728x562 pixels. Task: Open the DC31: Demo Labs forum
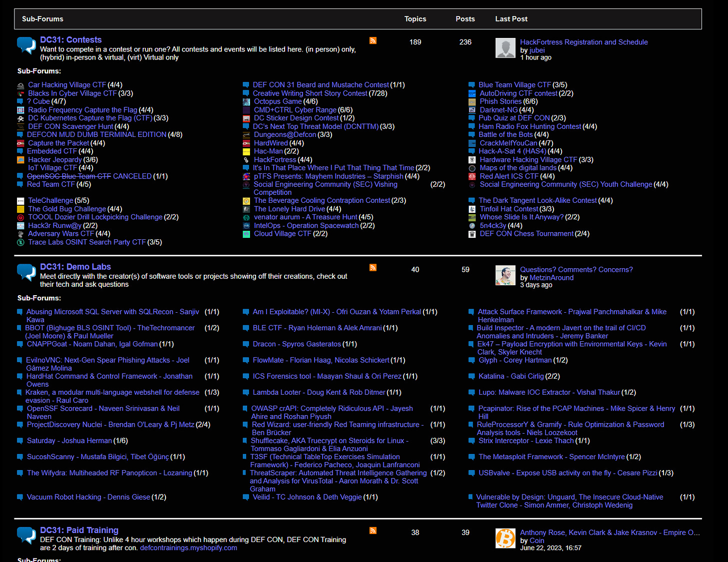pyautogui.click(x=75, y=267)
